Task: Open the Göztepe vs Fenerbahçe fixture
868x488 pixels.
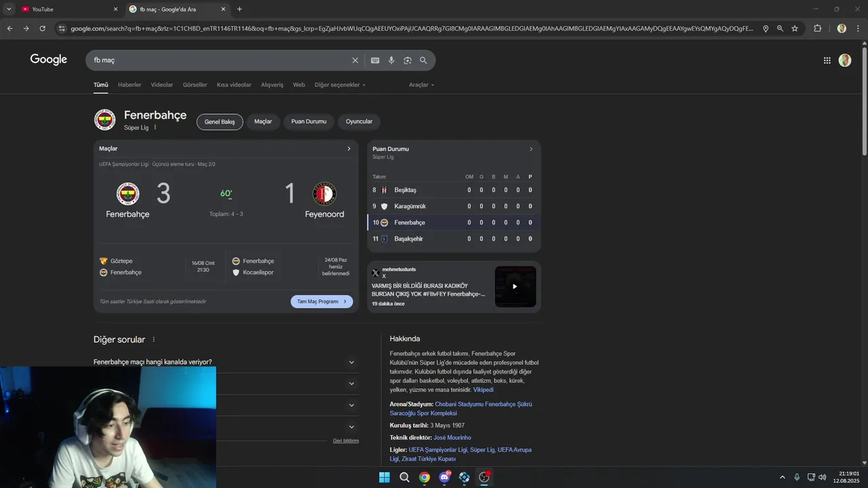Action: (158, 266)
